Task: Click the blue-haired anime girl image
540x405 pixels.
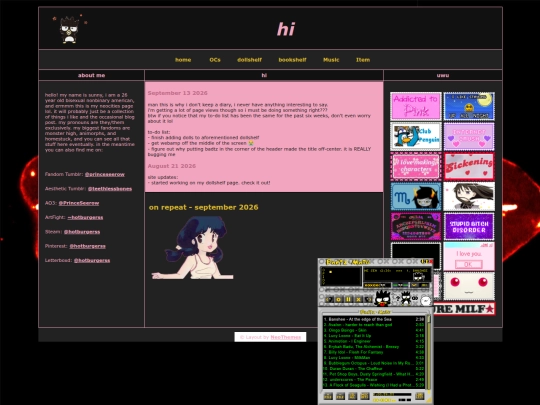Action: pyautogui.click(x=193, y=248)
